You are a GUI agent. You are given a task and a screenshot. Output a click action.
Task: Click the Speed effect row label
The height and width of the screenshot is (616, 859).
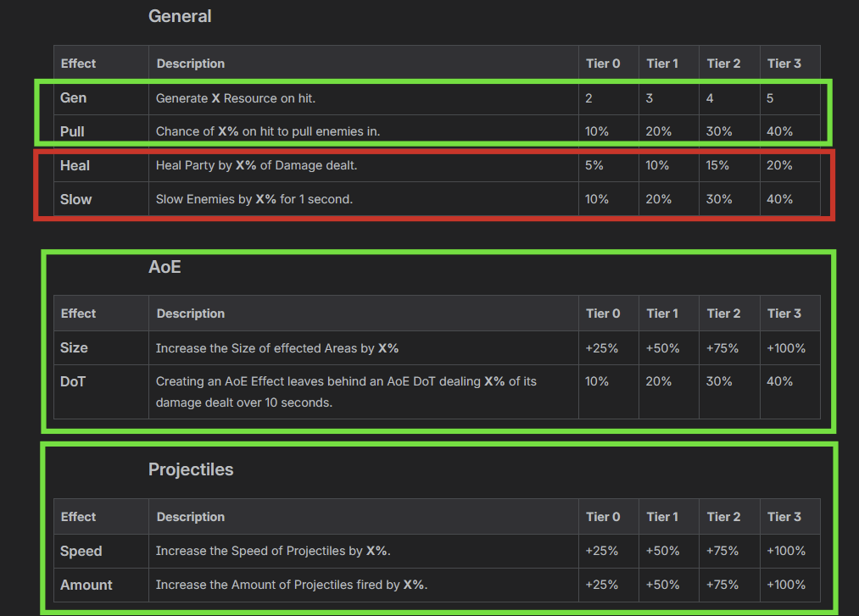[x=81, y=552]
